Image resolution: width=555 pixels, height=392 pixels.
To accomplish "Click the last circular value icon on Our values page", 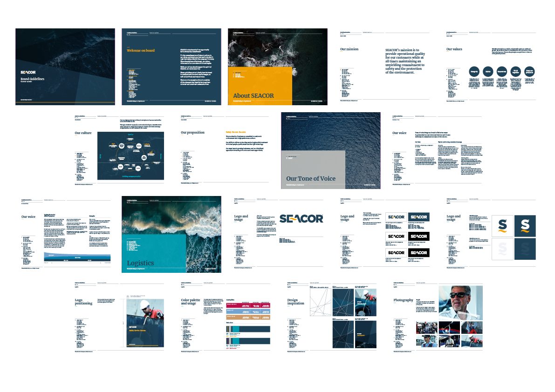I will tap(529, 71).
